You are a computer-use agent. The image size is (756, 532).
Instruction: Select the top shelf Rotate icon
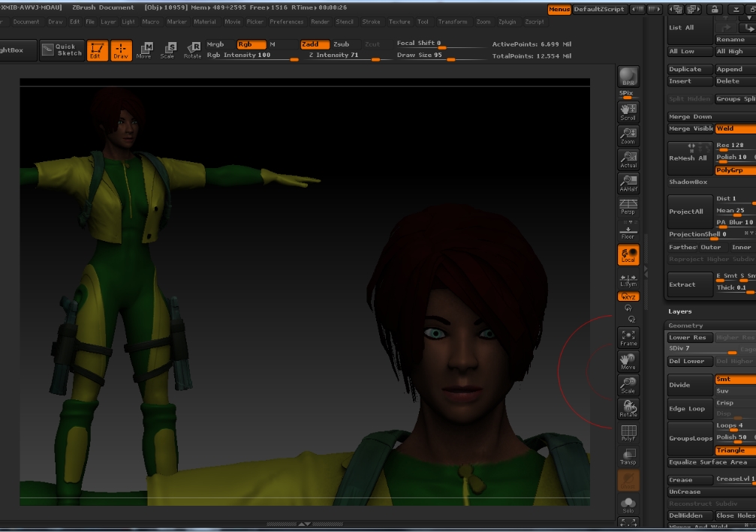[x=192, y=50]
